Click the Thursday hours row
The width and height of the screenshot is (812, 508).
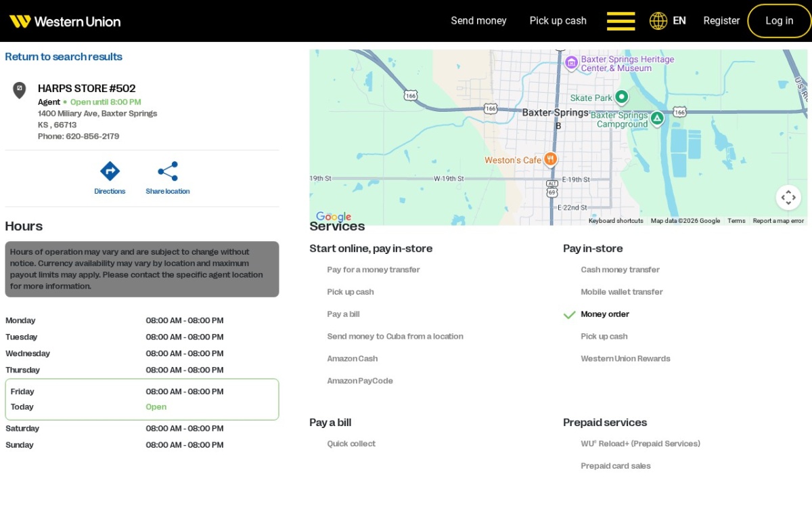coord(141,370)
